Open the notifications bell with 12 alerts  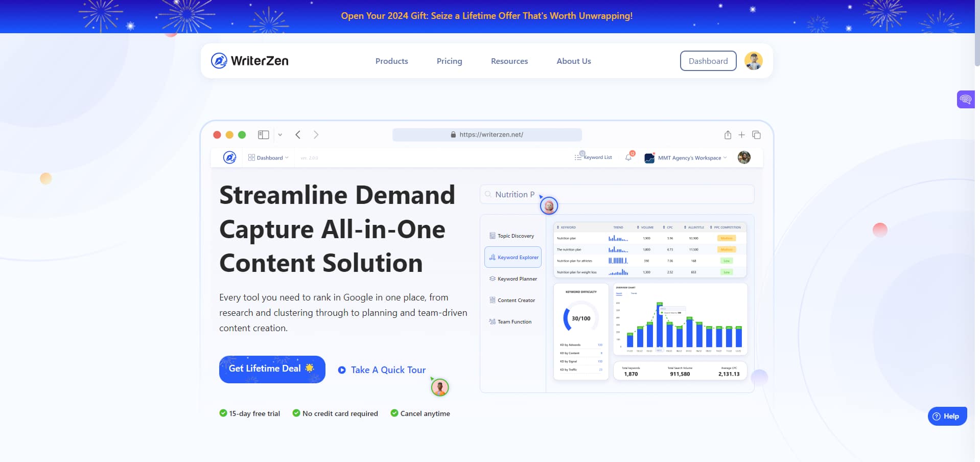(628, 157)
